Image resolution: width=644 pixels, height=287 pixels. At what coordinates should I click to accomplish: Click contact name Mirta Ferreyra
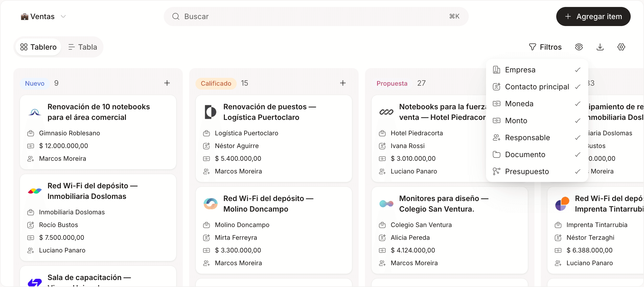tap(236, 238)
